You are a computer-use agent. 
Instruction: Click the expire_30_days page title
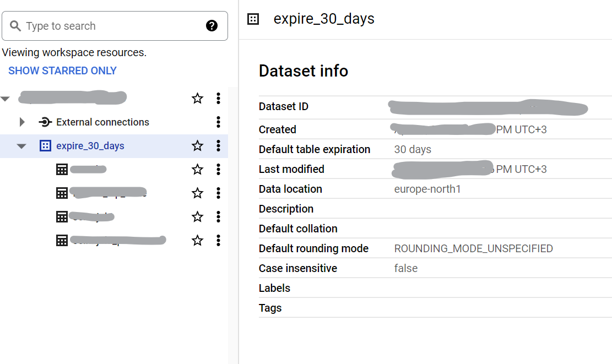(x=324, y=19)
